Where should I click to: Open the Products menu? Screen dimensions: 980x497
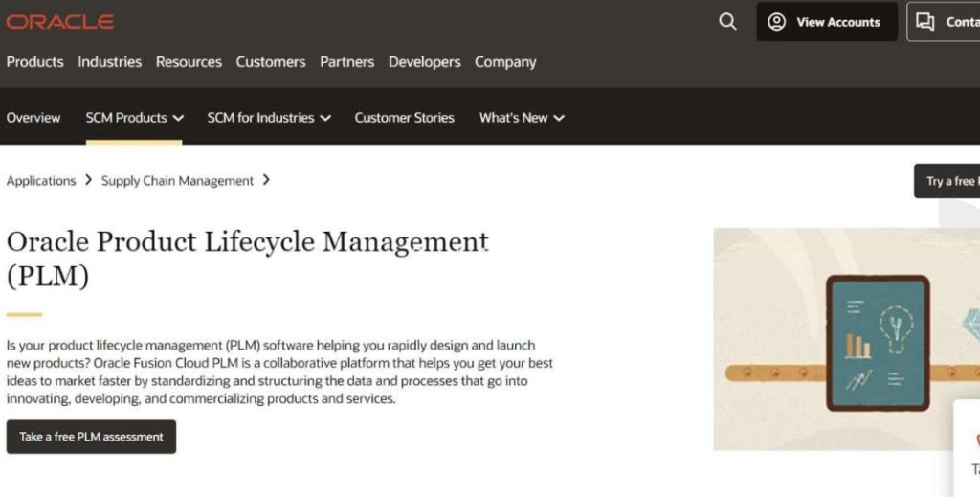35,62
